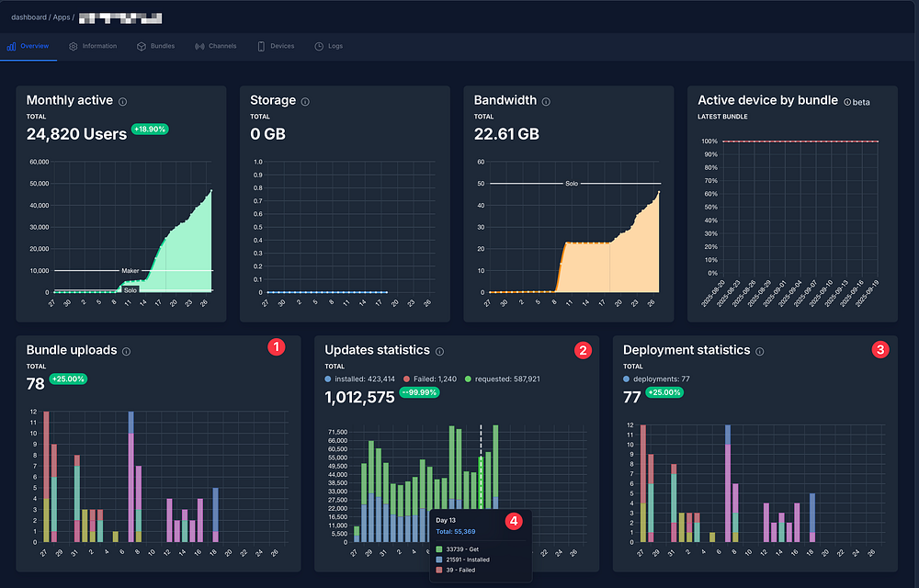This screenshot has width=919, height=588.
Task: Toggle the deployments legend item
Action: tap(656, 379)
